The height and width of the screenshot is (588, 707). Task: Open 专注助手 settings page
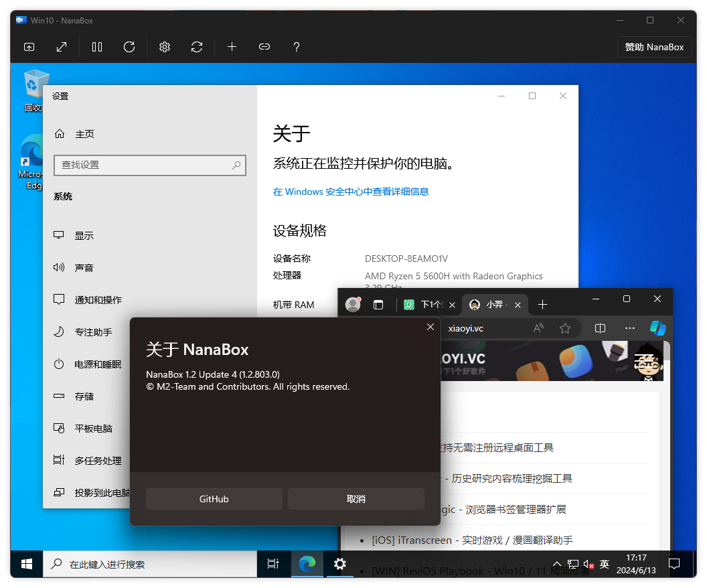pyautogui.click(x=93, y=332)
